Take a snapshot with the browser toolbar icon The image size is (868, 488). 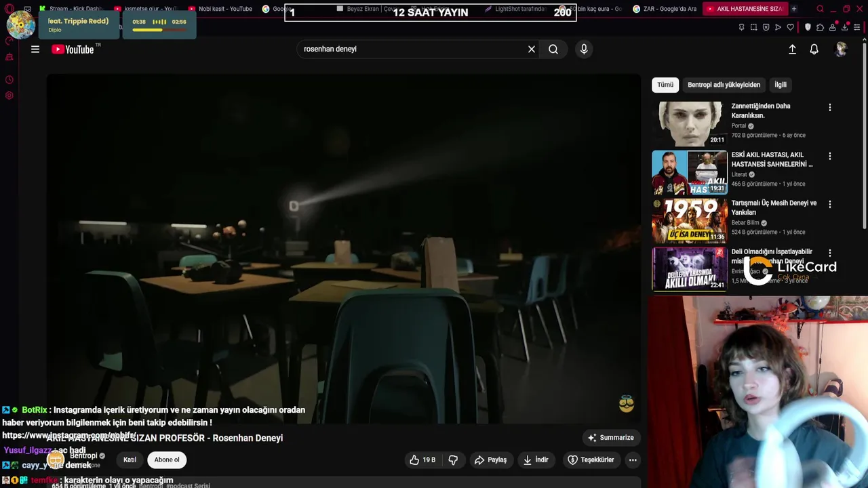pyautogui.click(x=753, y=27)
